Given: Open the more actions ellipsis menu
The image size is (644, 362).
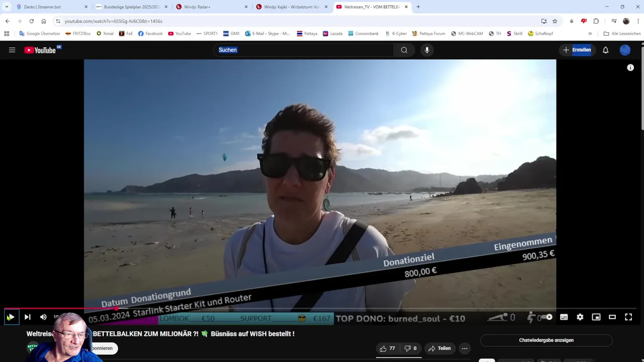Looking at the screenshot, I should (465, 348).
